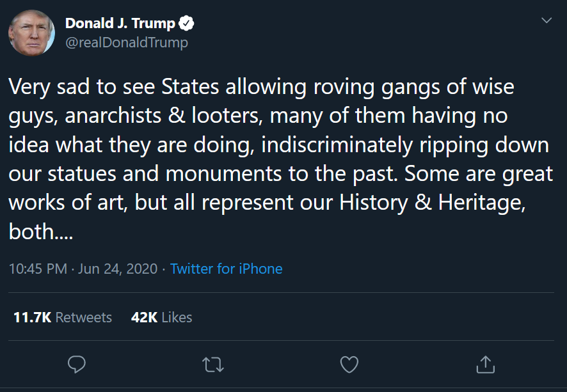Open the share tweet icon

pyautogui.click(x=486, y=365)
